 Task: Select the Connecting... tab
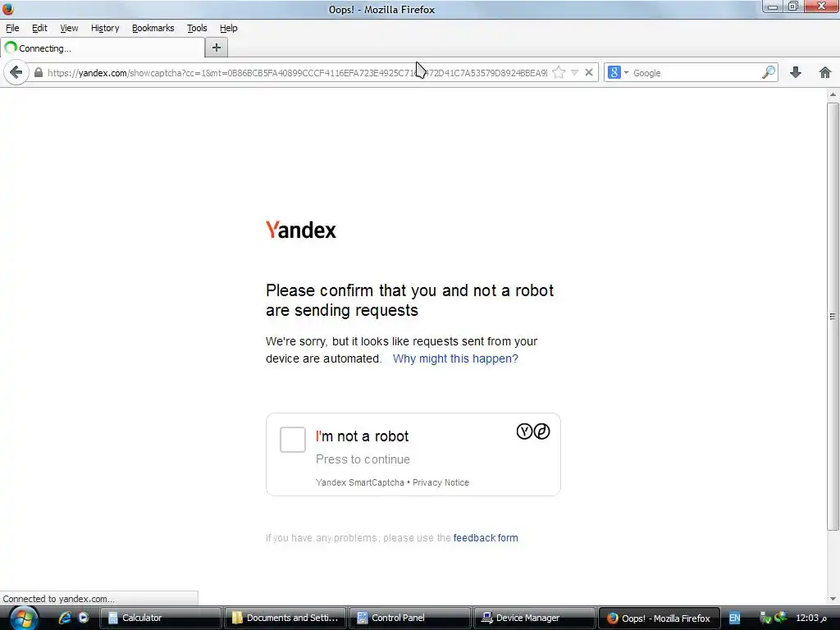103,48
